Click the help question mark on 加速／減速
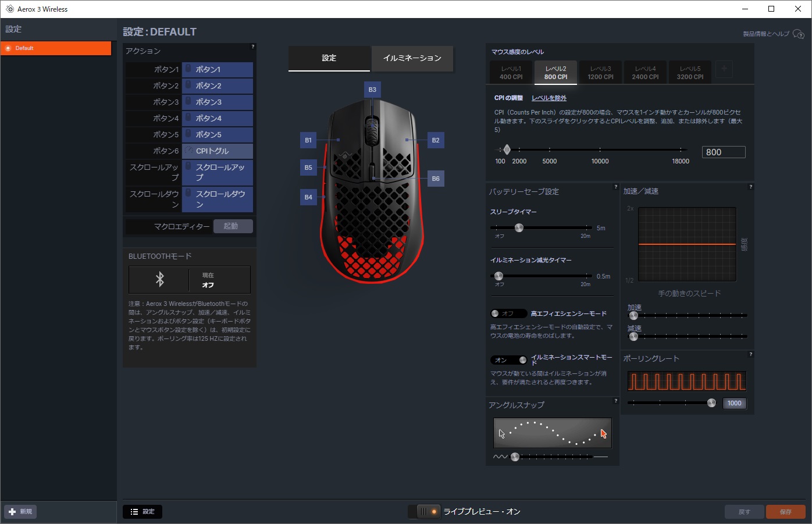Viewport: 812px width, 524px height. [x=750, y=187]
